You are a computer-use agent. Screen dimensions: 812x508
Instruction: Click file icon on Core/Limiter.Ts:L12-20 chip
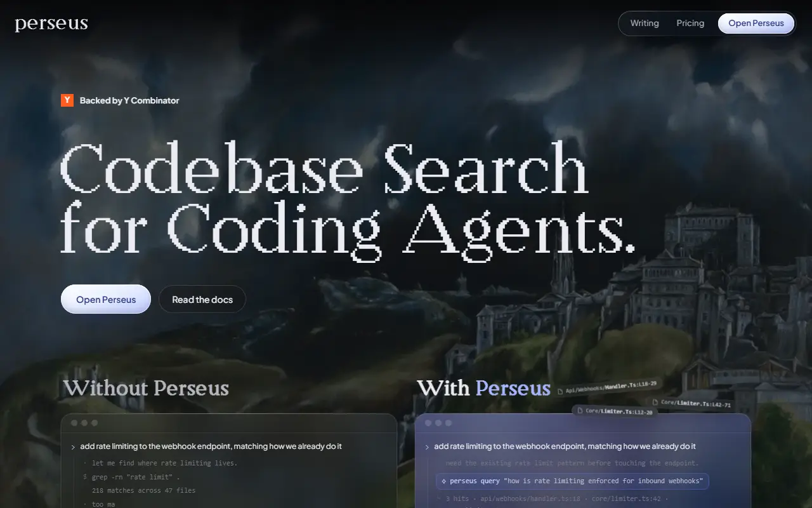[x=580, y=411]
